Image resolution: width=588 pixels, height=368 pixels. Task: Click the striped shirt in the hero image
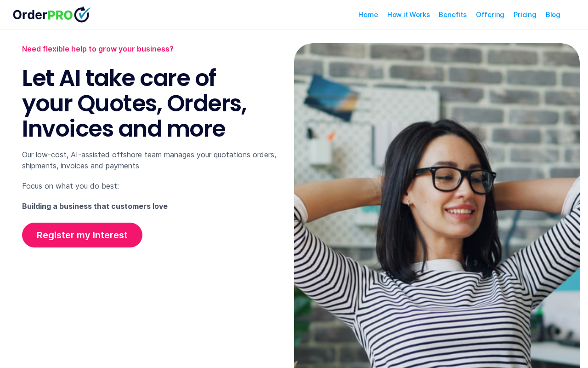pos(436,317)
